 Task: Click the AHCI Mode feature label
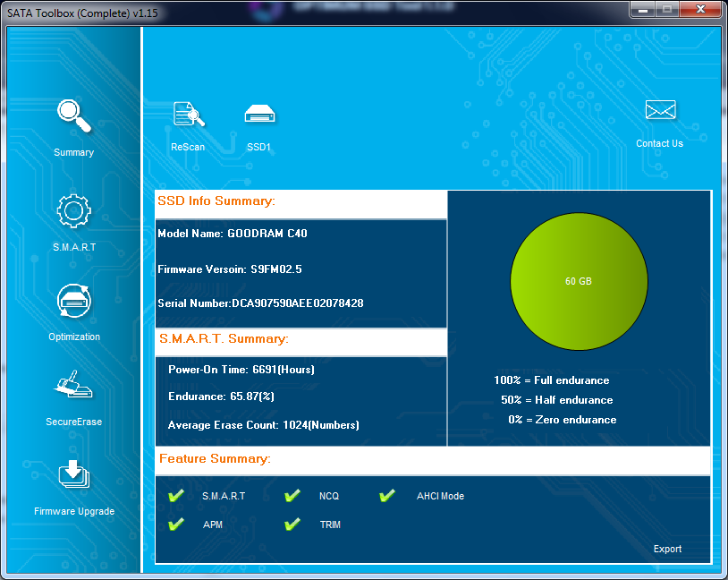click(440, 496)
